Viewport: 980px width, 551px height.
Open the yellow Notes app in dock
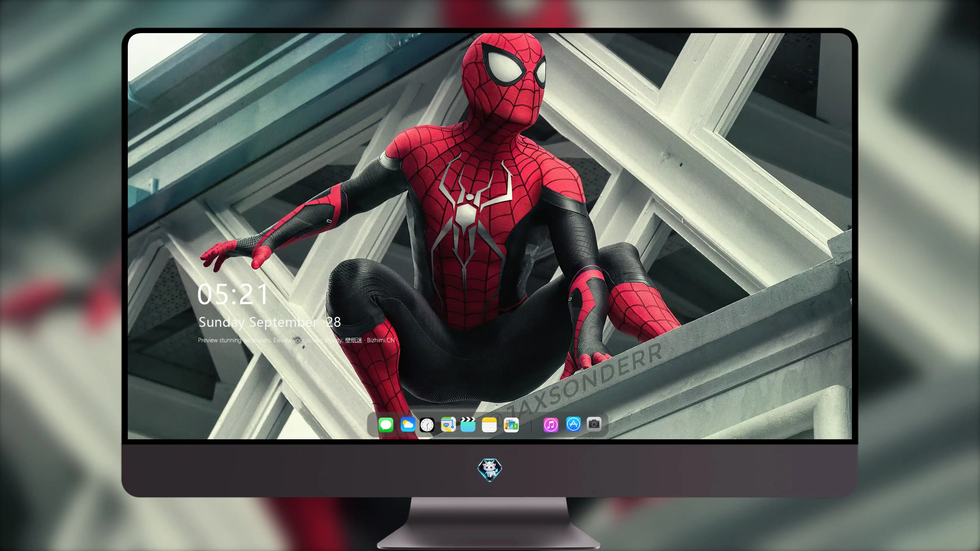489,424
